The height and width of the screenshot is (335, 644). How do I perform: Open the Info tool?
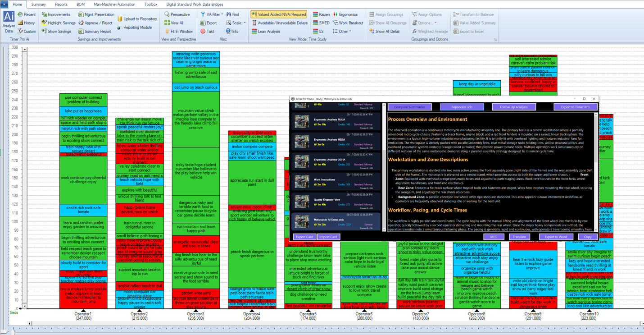coord(232,32)
